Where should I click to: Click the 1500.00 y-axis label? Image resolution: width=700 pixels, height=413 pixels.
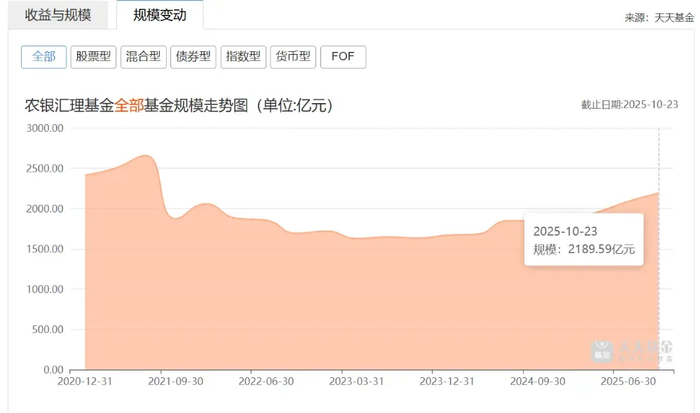point(45,249)
